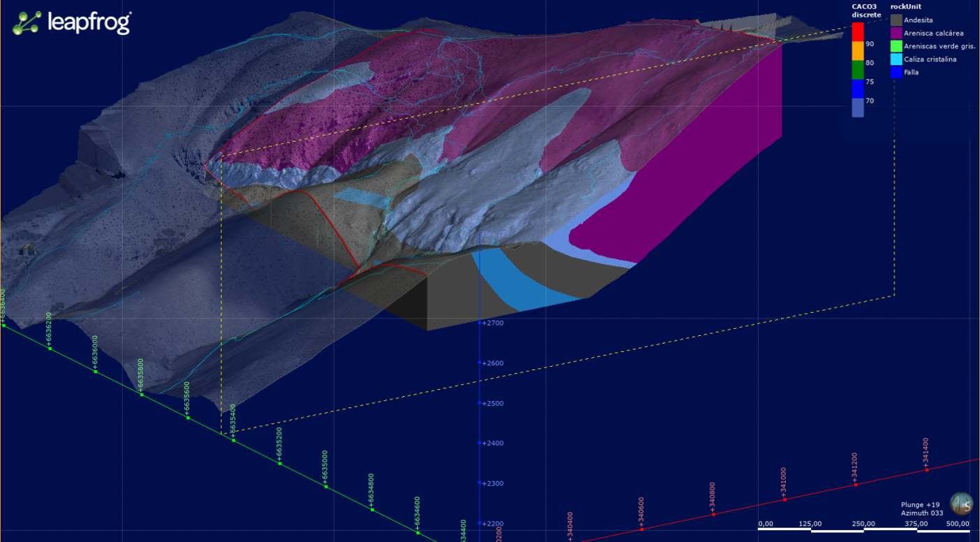Pick the cyan Caliza cristalina swatch
The image size is (980, 542).
[896, 59]
